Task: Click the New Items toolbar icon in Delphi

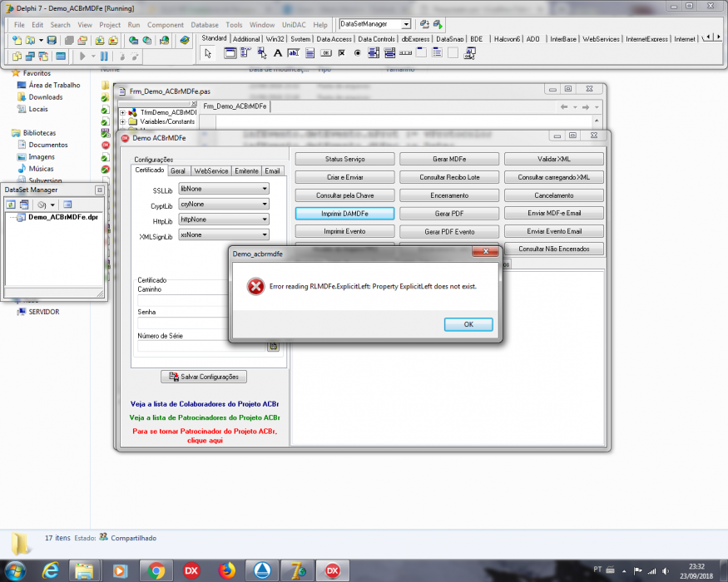Action: pos(17,41)
